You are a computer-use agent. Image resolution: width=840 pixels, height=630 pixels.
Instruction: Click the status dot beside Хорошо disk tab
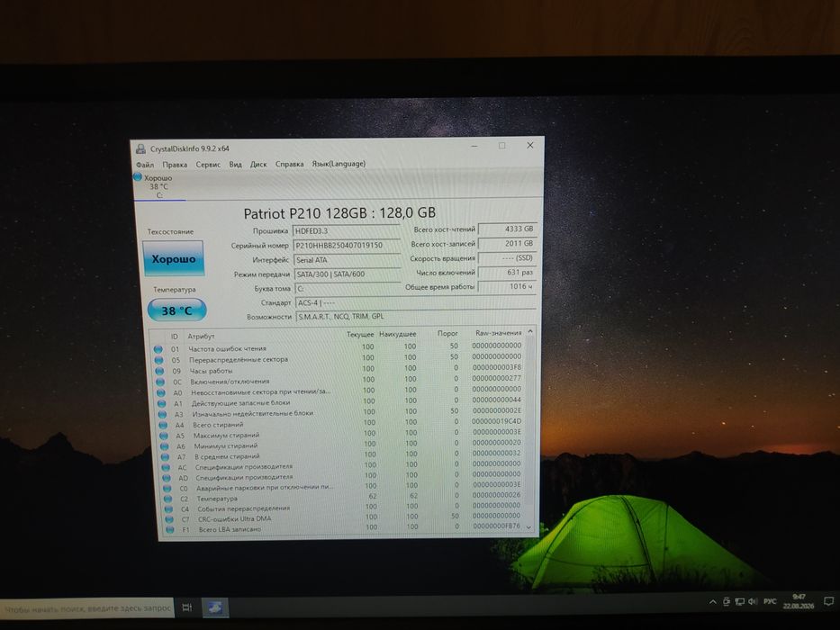[138, 176]
